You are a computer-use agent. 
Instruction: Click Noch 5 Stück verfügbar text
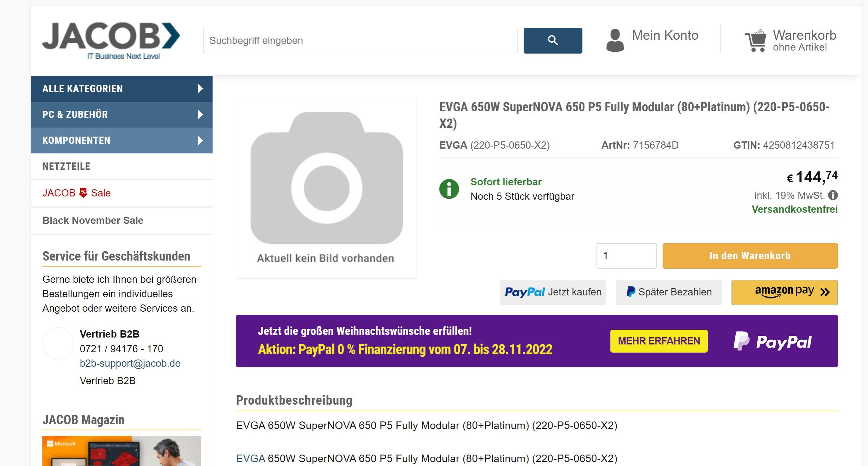[522, 196]
